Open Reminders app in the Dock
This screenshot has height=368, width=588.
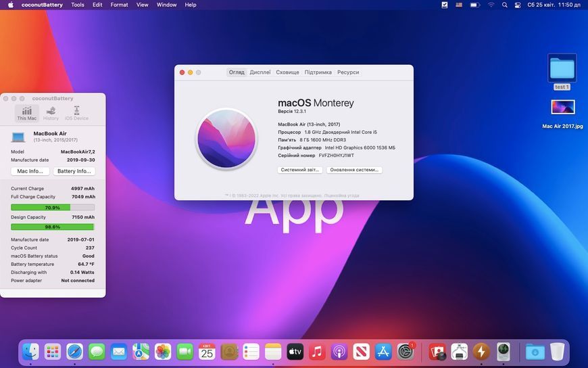[251, 352]
